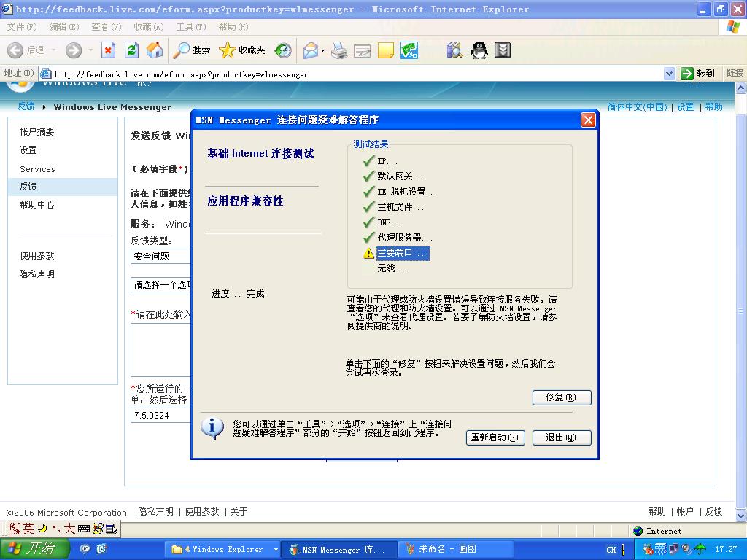Switch to 未命名 - 画图 taskbar window

click(x=455, y=549)
